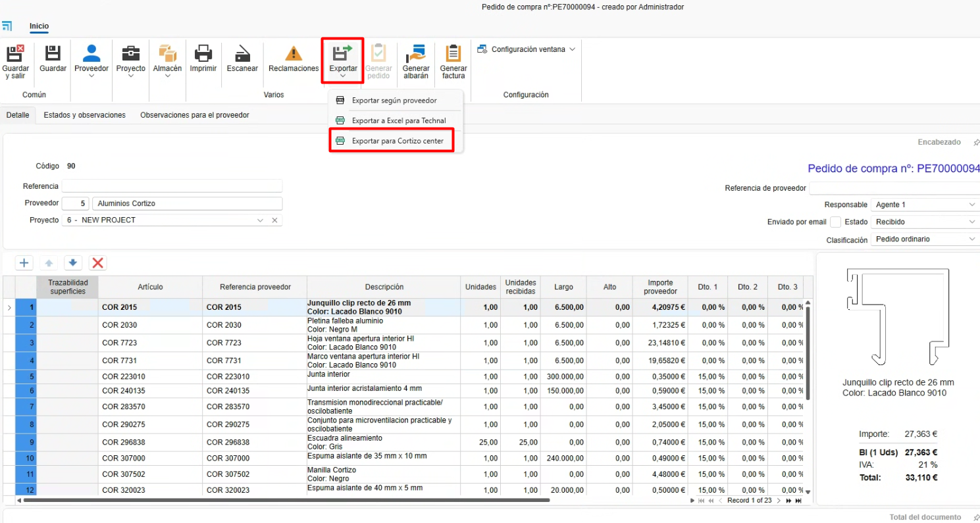Expand Proveedor button dropdown arrow
The width and height of the screenshot is (980, 523).
coord(91,76)
